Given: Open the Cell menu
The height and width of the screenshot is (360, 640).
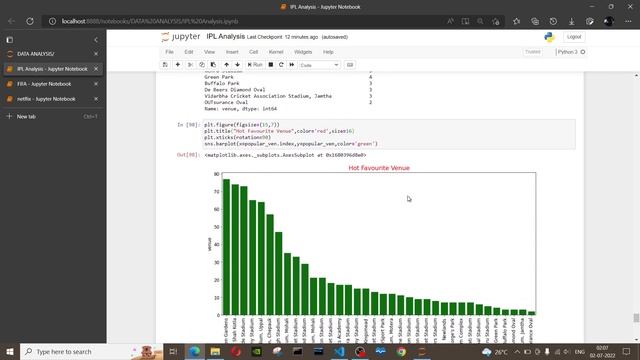Looking at the screenshot, I should tap(253, 52).
